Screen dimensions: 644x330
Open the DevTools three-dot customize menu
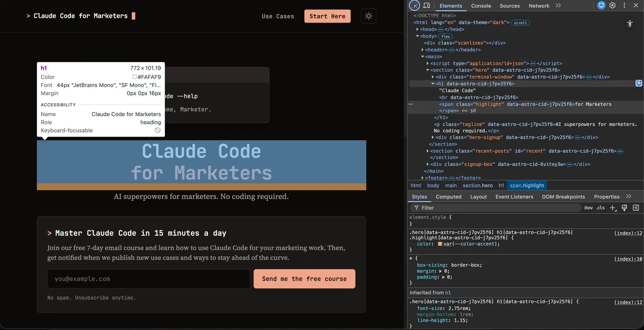(624, 5)
